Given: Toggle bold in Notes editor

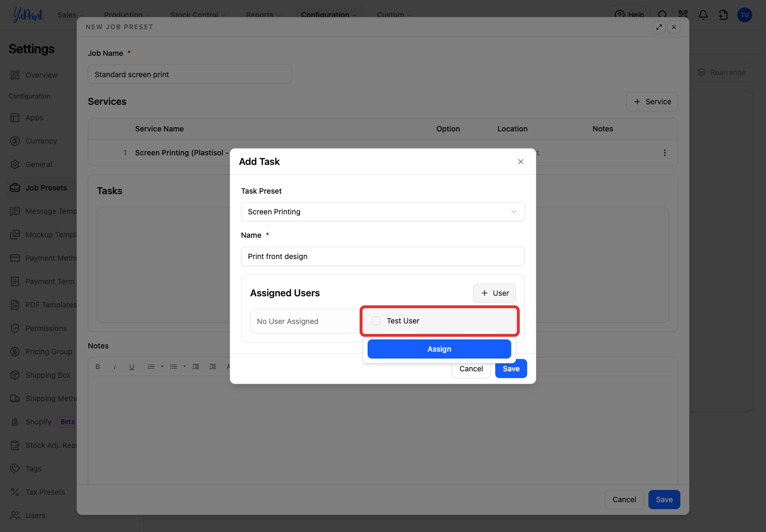Looking at the screenshot, I should [98, 367].
